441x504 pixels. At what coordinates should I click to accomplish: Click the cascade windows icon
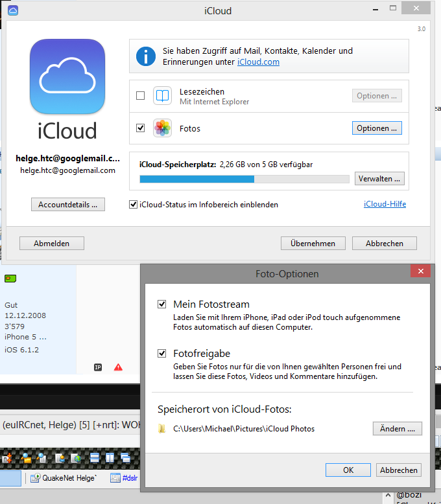125,457
